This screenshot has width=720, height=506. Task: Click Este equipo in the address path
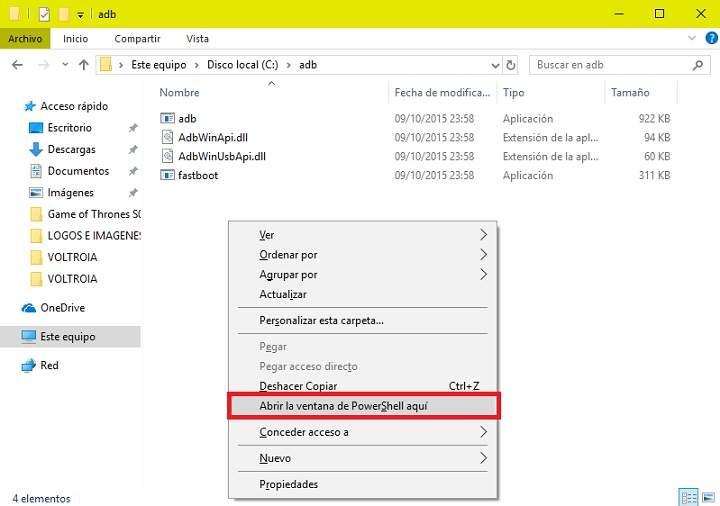coord(159,65)
